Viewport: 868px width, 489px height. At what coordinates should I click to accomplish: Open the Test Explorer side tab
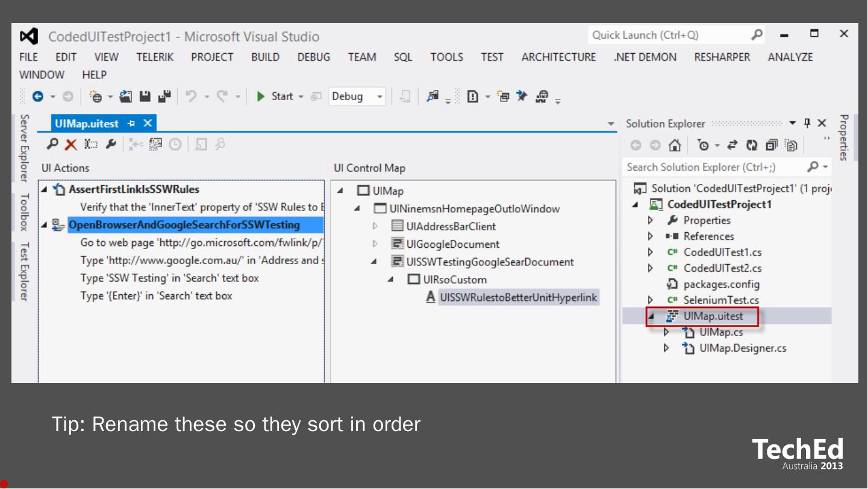[24, 271]
